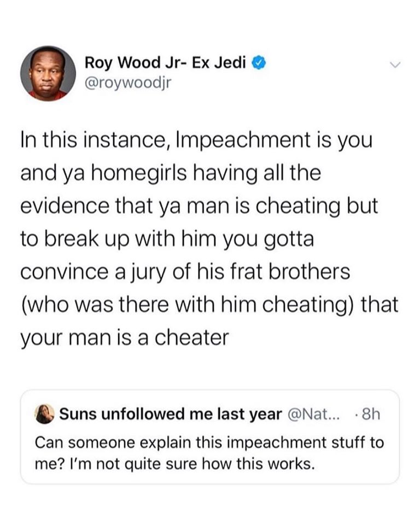Image resolution: width=420 pixels, height=525 pixels.
Task: Click Roy Wood Jr's profile picture
Action: tap(48, 73)
